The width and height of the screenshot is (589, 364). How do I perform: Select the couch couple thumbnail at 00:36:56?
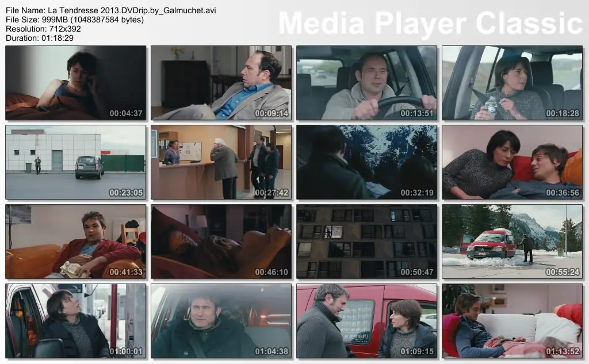pyautogui.click(x=512, y=162)
